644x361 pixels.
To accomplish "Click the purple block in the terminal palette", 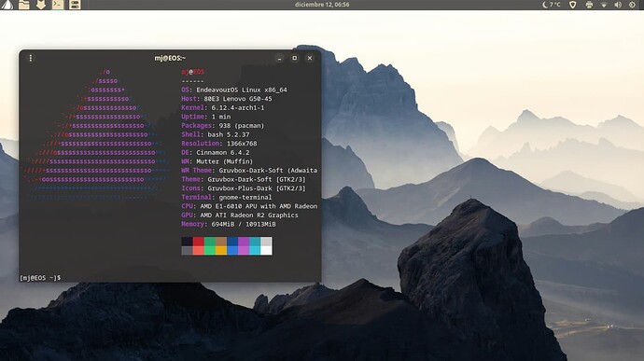I will (x=244, y=242).
